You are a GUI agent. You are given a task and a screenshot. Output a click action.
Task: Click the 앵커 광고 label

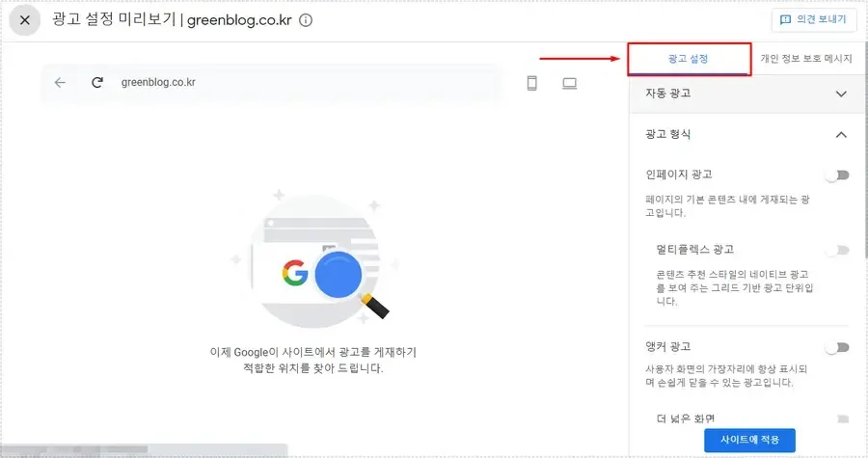click(668, 347)
